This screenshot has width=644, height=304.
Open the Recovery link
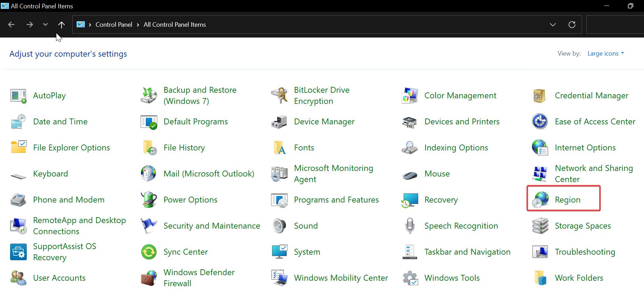coord(441,200)
